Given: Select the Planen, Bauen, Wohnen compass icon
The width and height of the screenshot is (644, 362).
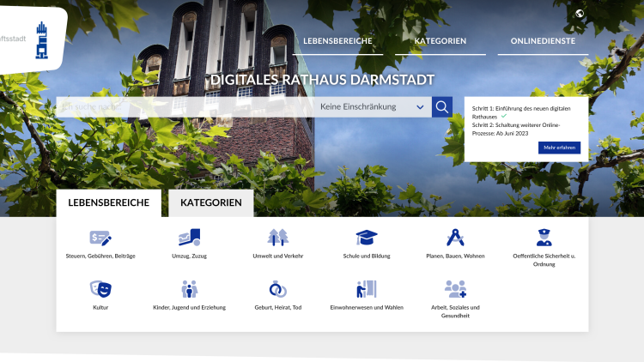Looking at the screenshot, I should 455,238.
